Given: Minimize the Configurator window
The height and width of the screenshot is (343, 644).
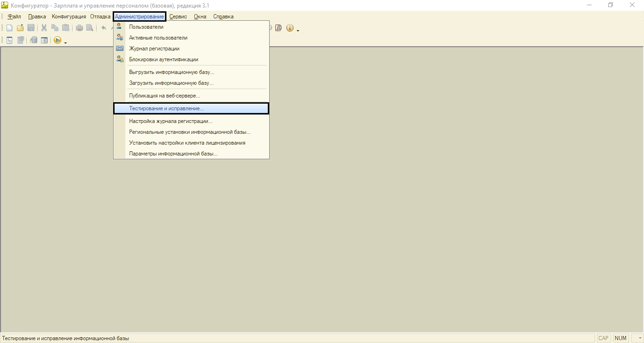Looking at the screenshot, I should 589,5.
